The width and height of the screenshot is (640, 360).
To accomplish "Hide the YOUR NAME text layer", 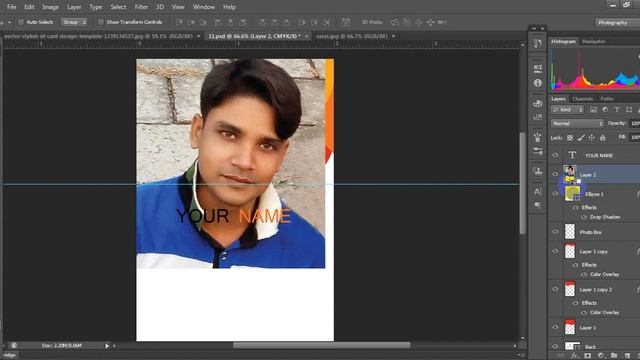I will click(555, 155).
